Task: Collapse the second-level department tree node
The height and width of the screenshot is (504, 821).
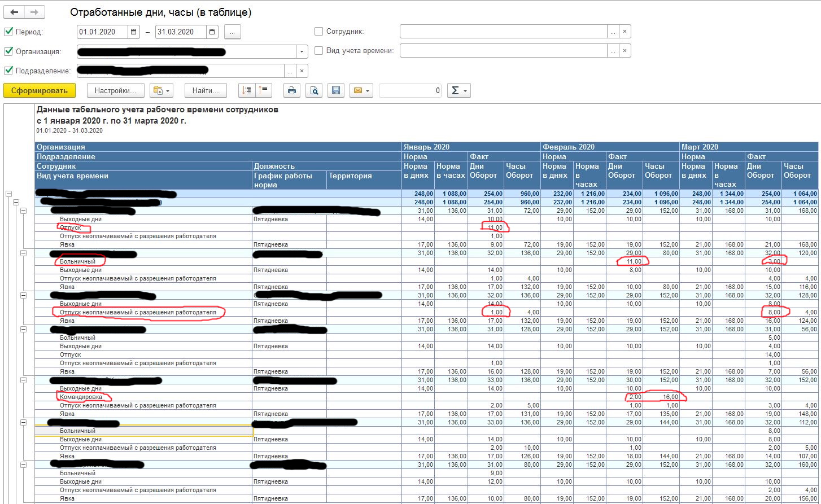Action: click(16, 202)
